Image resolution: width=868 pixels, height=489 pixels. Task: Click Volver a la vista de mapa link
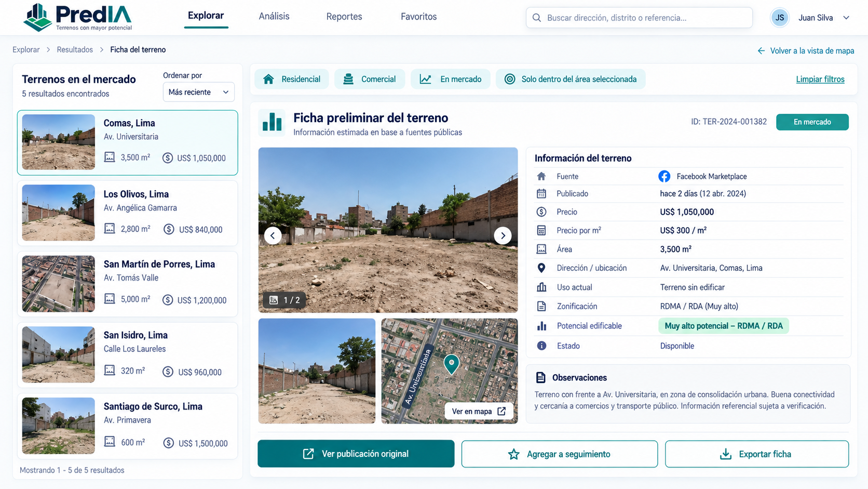(812, 50)
